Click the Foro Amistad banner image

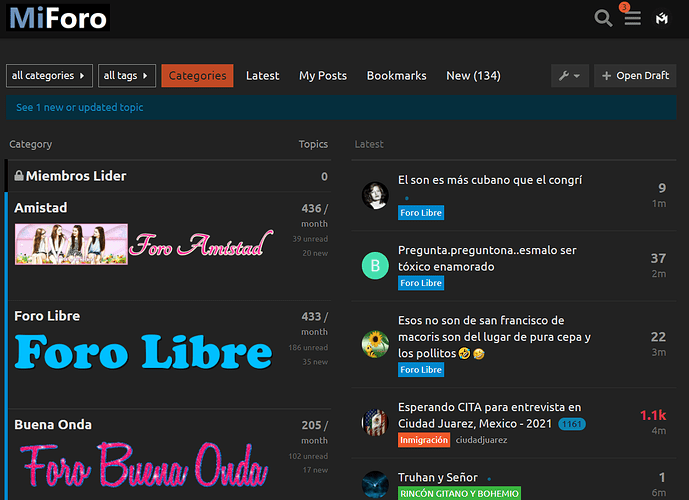144,244
